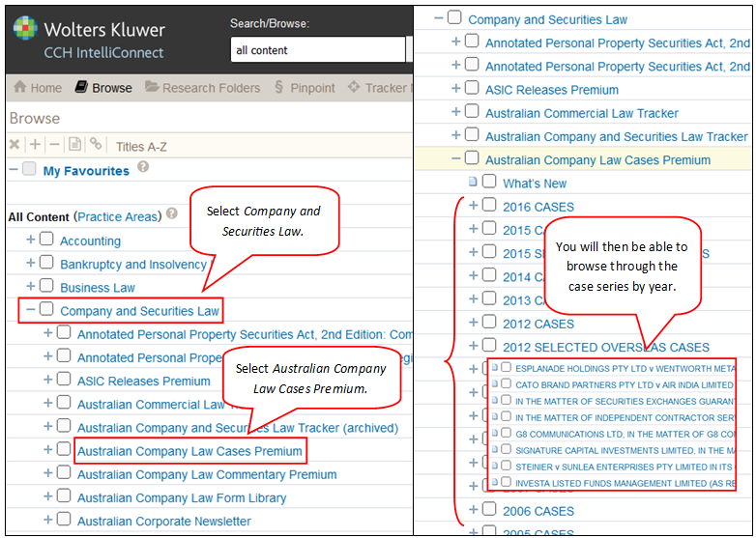Click document icon for G8 COMMUNICATIONS case

(495, 434)
